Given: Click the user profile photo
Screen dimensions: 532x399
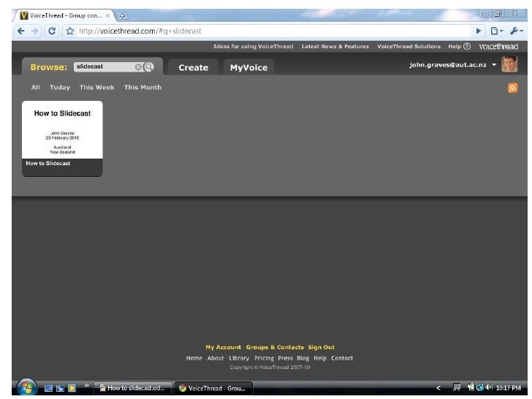Looking at the screenshot, I should click(x=509, y=64).
